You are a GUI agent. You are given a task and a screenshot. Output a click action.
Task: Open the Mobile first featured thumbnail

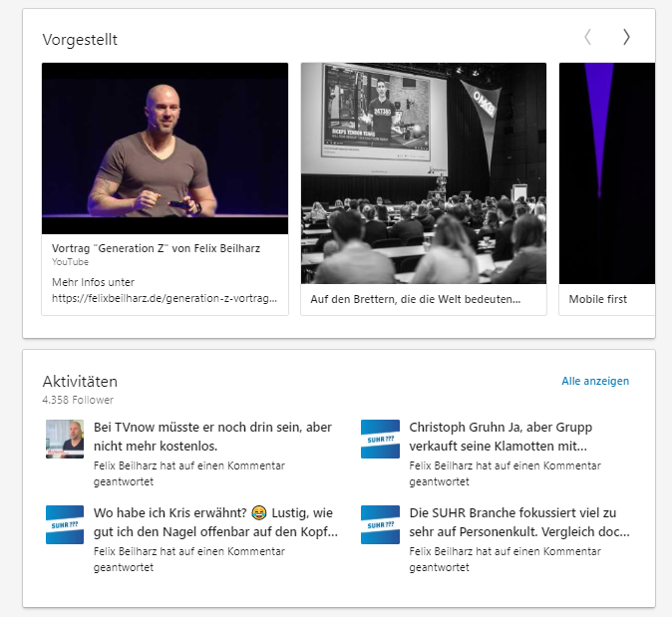coord(606,173)
